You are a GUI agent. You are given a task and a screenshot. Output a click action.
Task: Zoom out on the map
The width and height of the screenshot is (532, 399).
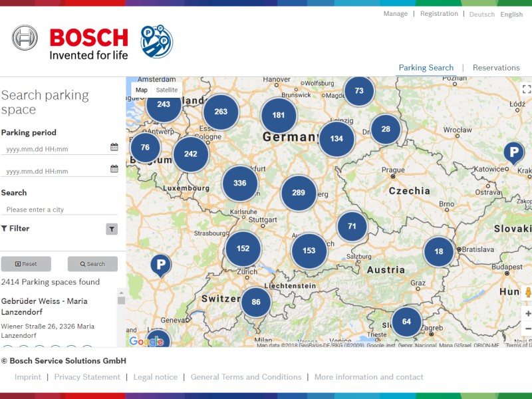527,329
